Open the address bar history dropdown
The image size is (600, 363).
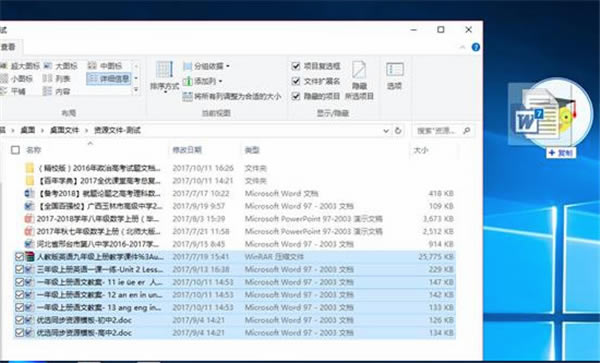pyautogui.click(x=386, y=131)
